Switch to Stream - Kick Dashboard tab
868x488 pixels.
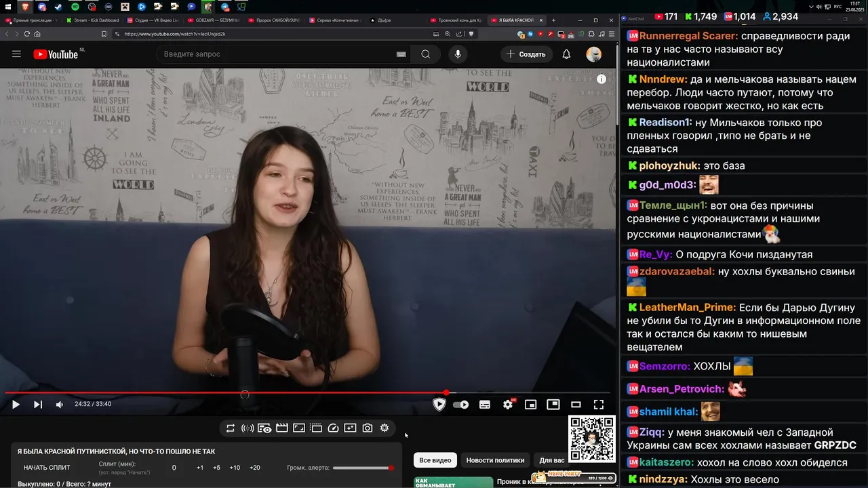point(93,20)
